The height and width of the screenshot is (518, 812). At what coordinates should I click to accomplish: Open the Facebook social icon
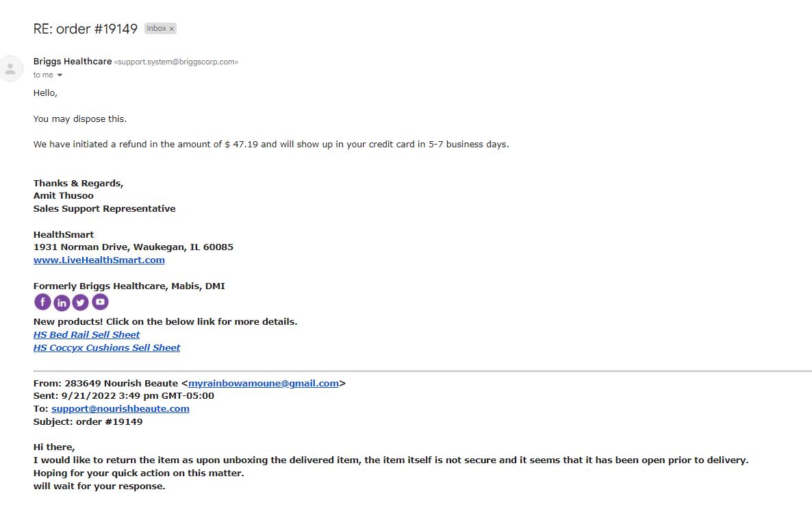(x=42, y=302)
